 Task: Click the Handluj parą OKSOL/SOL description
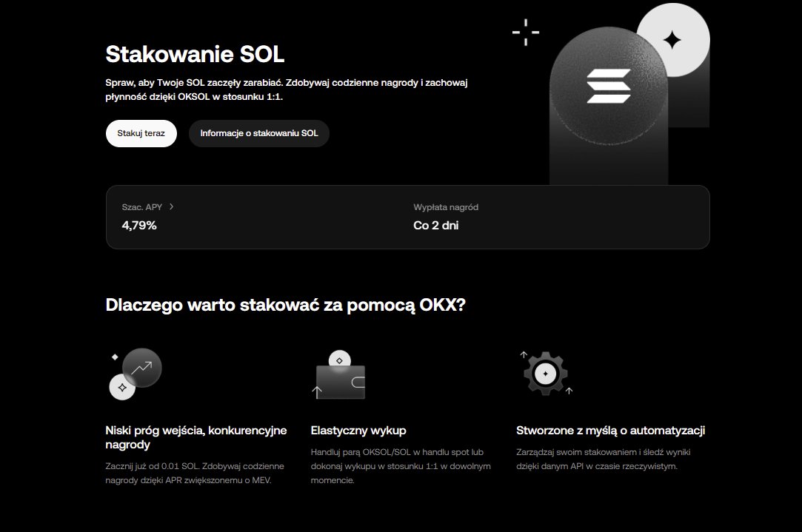401,466
